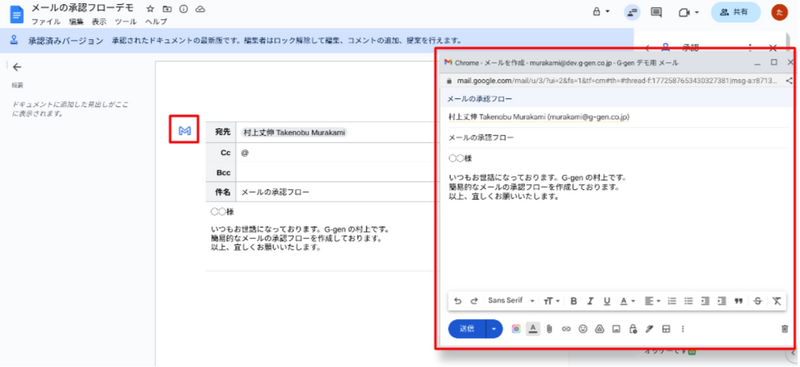Viewport: 800px width, 367px height.
Task: Click the Gmail draft preview icon beside the email template
Action: click(184, 131)
